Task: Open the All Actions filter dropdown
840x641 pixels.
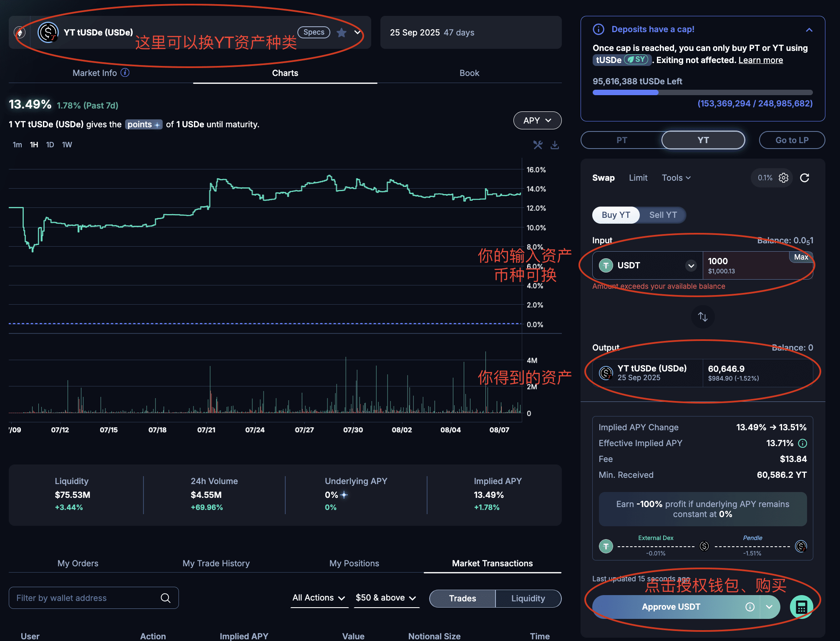Action: 319,598
